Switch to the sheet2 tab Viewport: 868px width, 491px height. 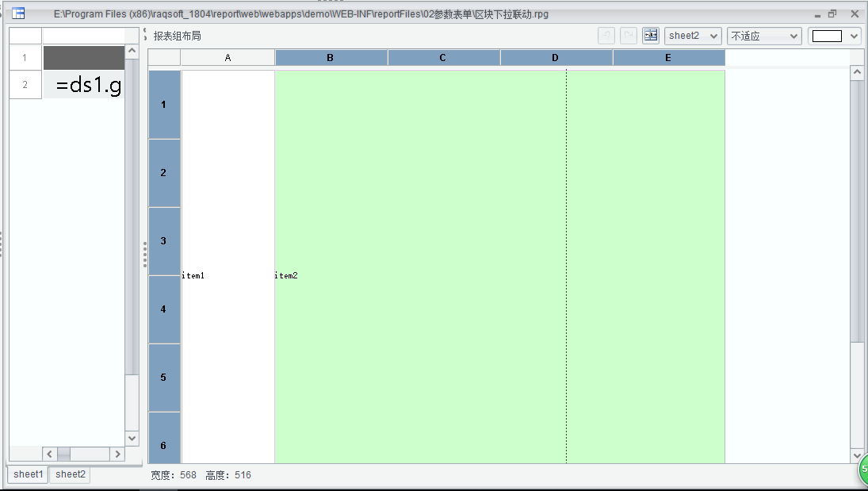[x=71, y=474]
